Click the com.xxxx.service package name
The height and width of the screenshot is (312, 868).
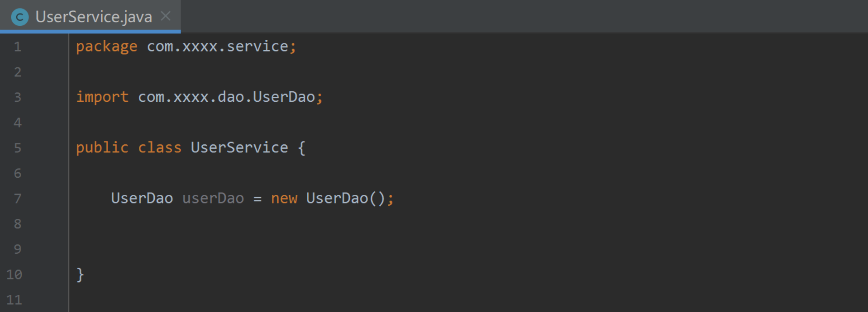click(x=217, y=47)
